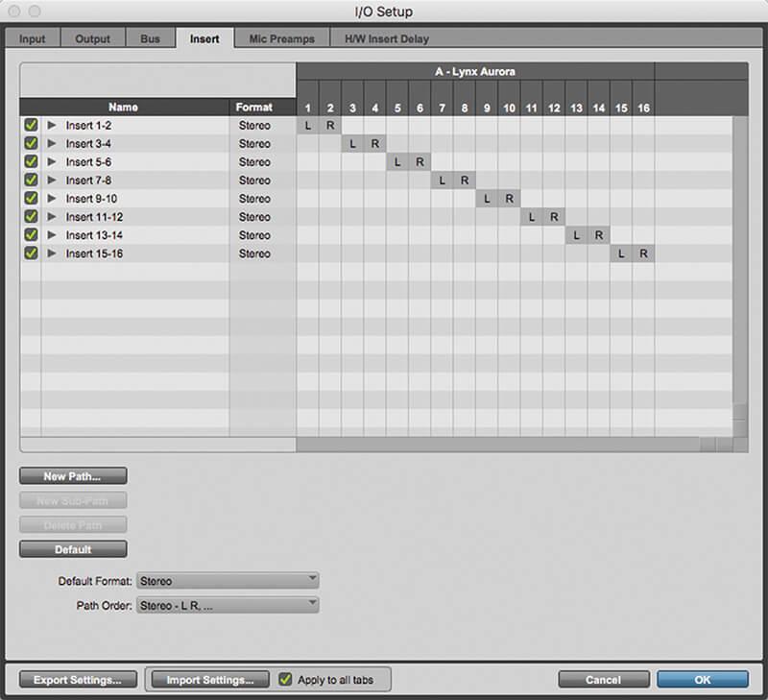
Task: Click the Format cell of Insert 15-16
Action: tap(255, 253)
